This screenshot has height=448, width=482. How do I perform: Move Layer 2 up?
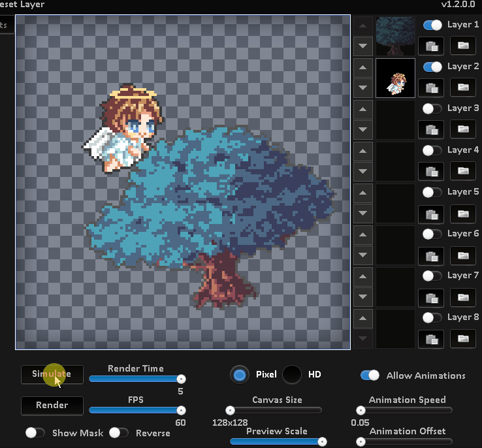click(363, 67)
